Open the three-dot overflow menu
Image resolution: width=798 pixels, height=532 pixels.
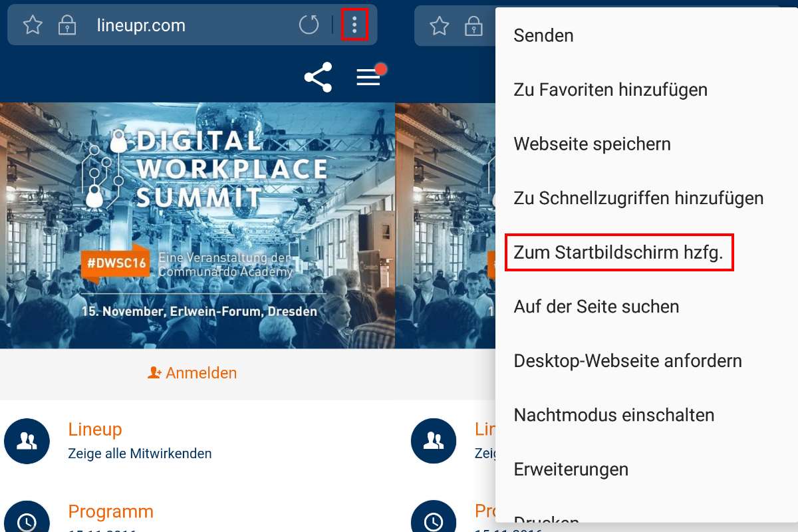pos(354,25)
